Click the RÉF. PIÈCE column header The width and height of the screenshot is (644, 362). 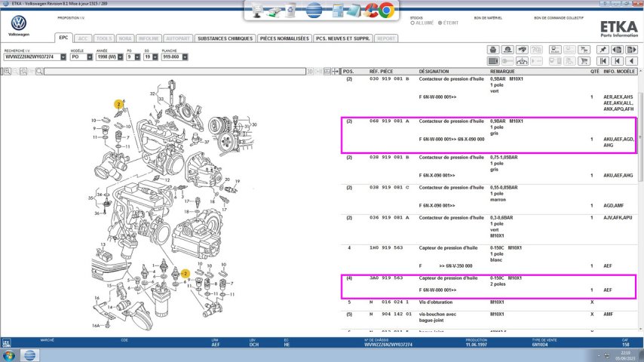coord(381,72)
